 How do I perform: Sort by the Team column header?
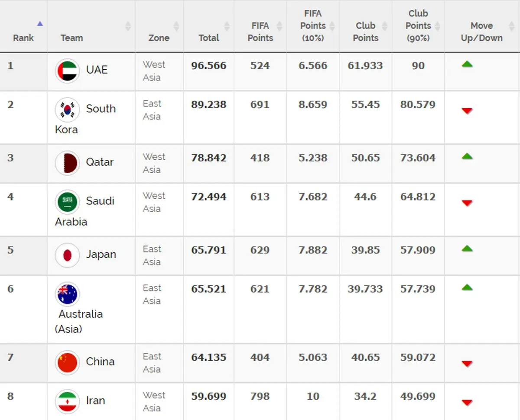(72, 38)
